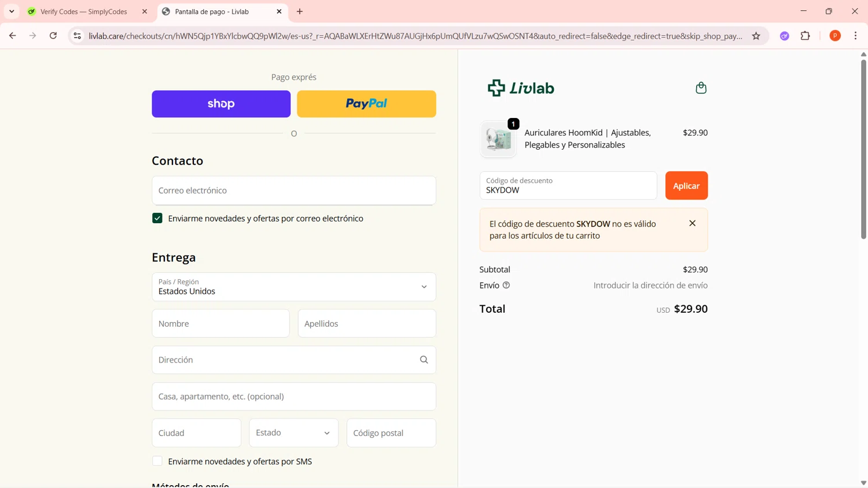
Task: Open the Chrome three-dot menu
Action: point(855,36)
